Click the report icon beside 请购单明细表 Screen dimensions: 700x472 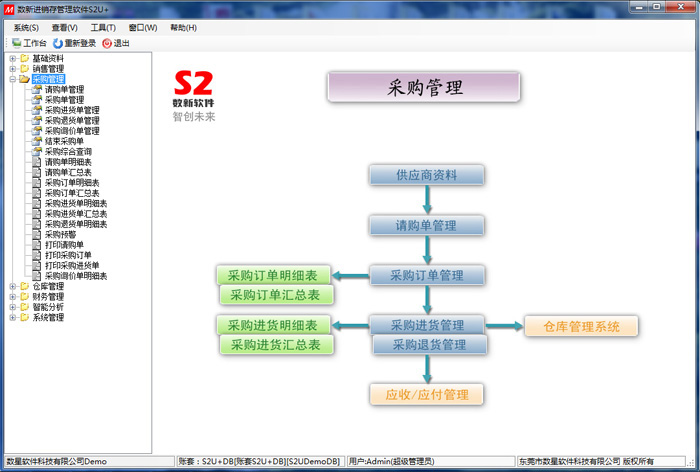coord(37,162)
